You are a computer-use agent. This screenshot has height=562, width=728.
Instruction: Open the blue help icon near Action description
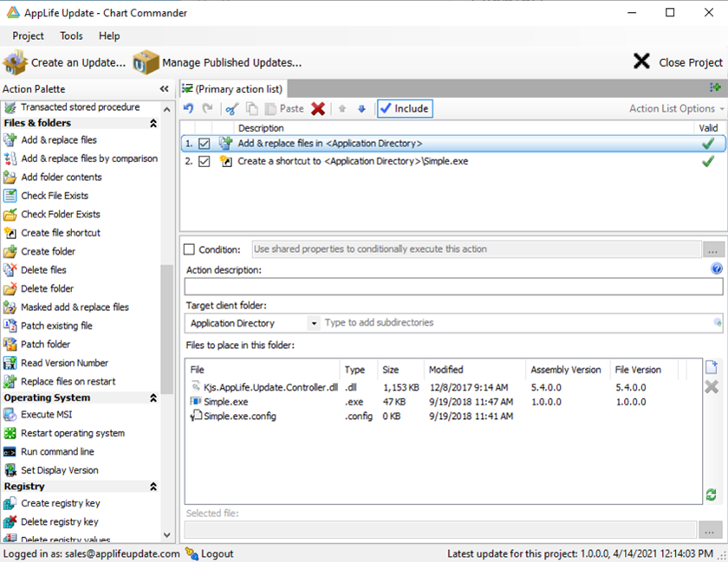tap(717, 268)
